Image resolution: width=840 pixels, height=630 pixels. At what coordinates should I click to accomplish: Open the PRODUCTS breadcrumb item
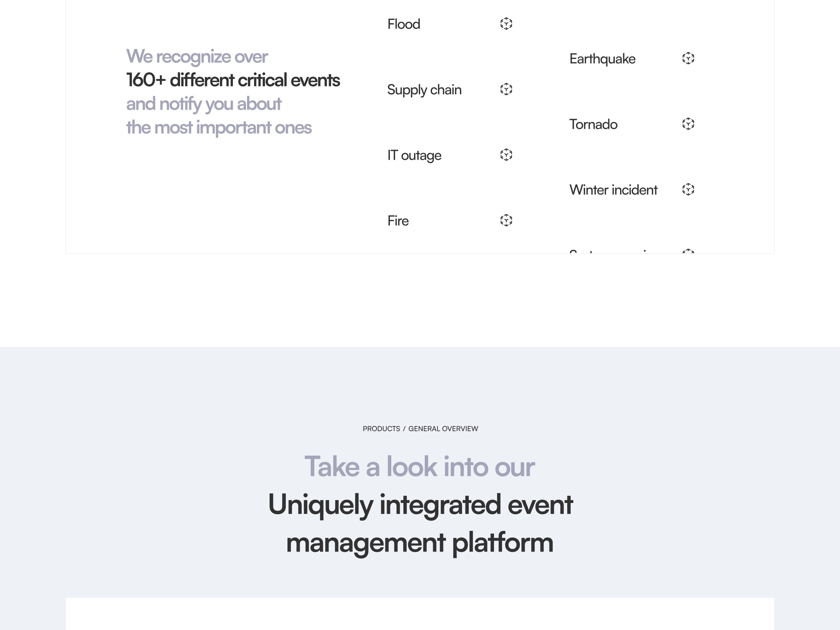click(x=381, y=429)
